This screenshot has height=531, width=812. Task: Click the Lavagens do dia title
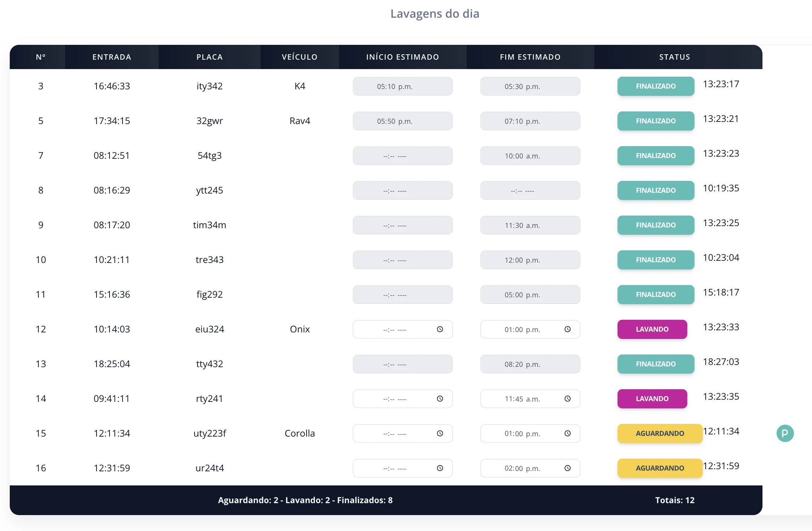(x=435, y=14)
